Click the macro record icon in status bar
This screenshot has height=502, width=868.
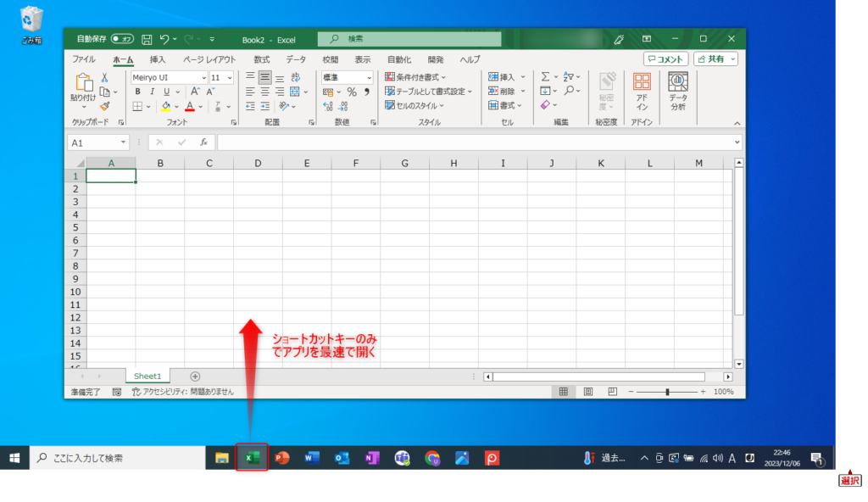point(117,392)
